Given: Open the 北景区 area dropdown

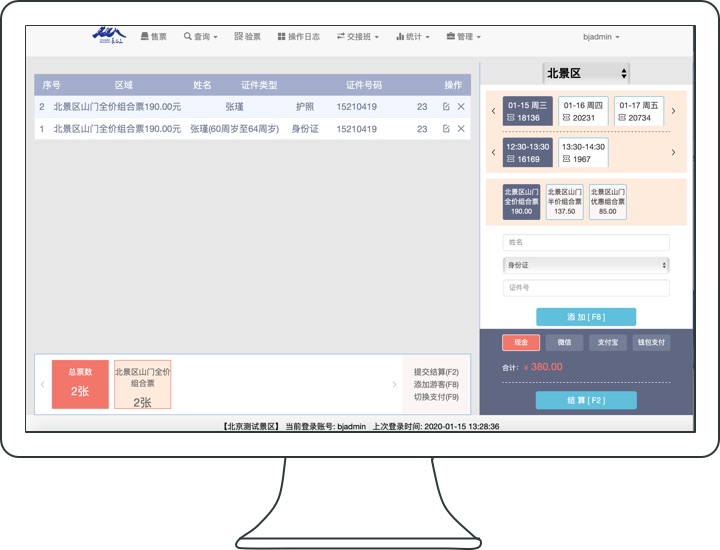Looking at the screenshot, I should 586,73.
